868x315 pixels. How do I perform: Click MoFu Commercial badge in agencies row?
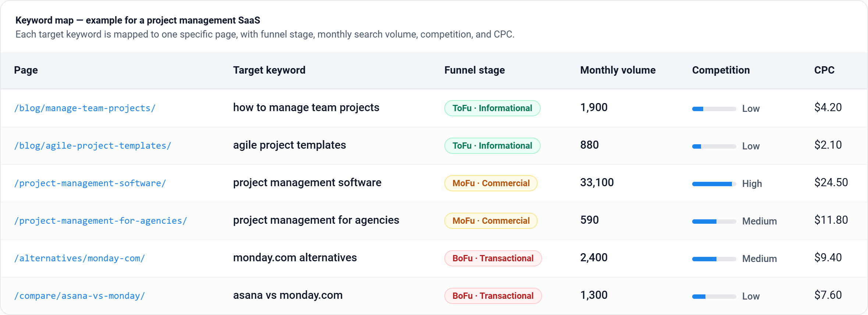(x=491, y=221)
